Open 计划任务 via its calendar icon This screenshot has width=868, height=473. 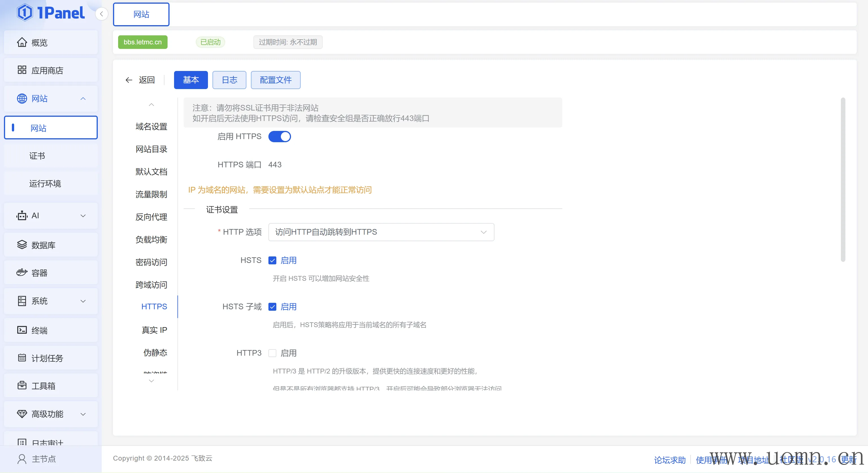(22, 358)
